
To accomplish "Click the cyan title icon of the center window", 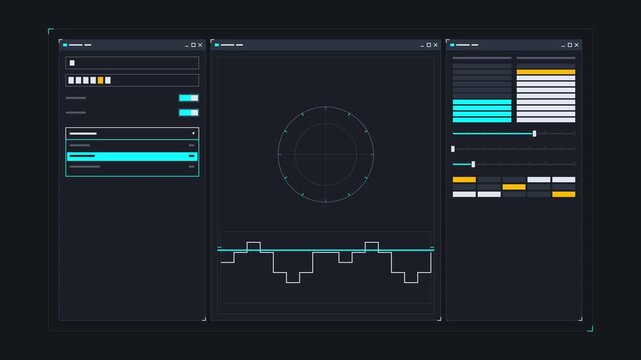I will tap(217, 45).
